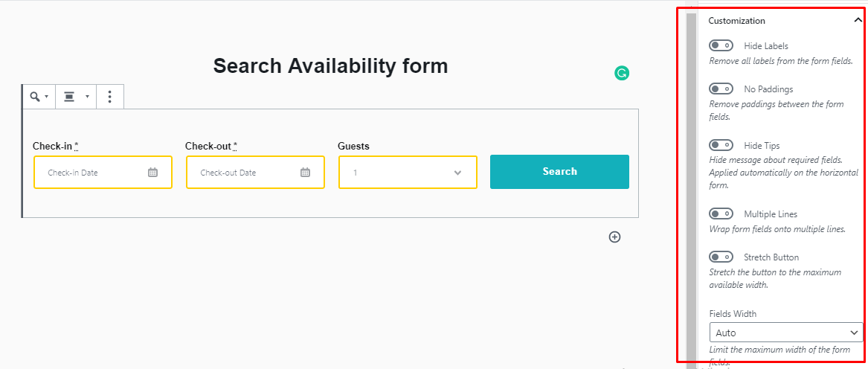Click the Check-in Date input field
Image resolution: width=868 pixels, height=369 pixels.
pyautogui.click(x=103, y=173)
